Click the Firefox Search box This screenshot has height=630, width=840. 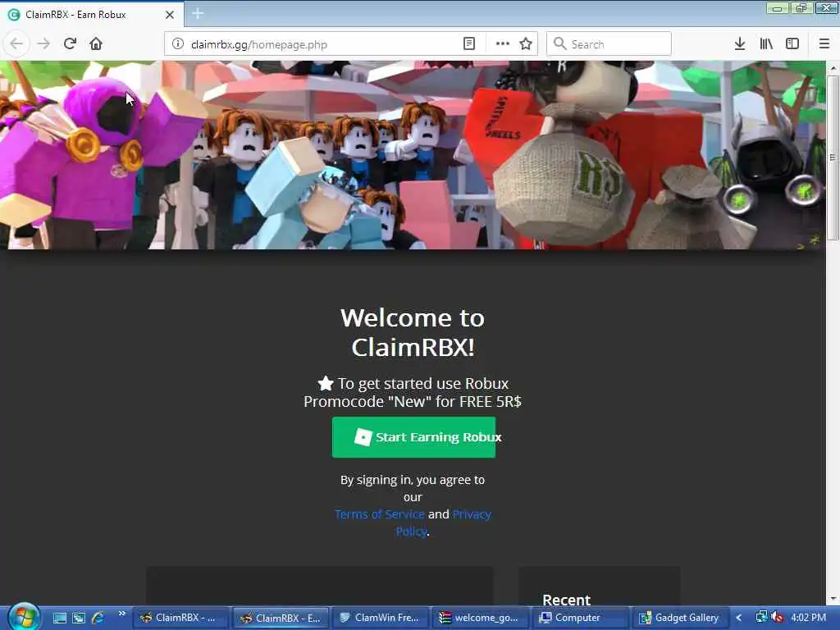(609, 44)
